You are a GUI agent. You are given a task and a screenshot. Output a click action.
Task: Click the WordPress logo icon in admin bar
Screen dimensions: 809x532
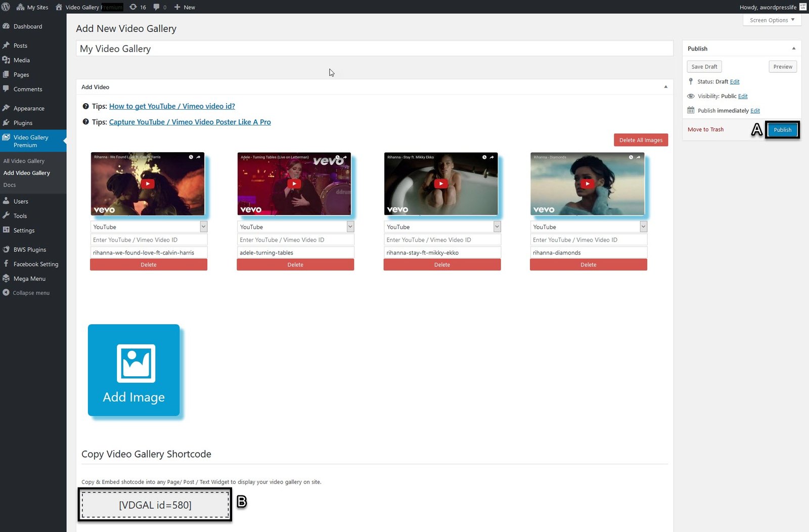click(x=6, y=7)
